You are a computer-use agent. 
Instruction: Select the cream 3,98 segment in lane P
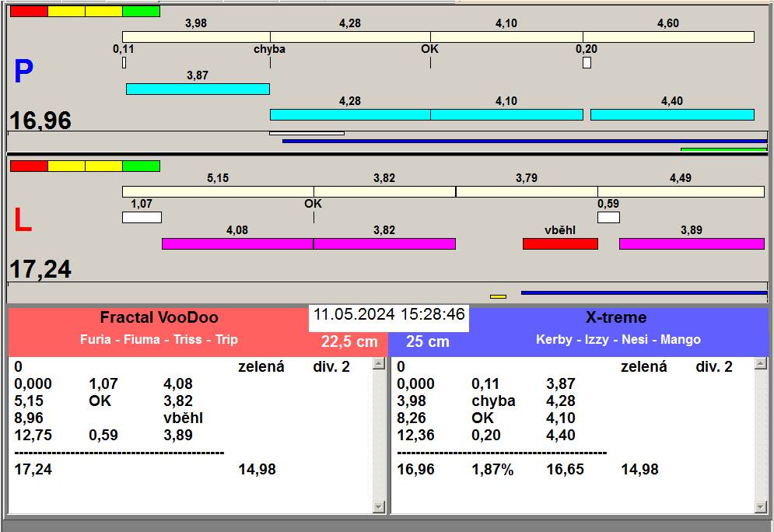pyautogui.click(x=197, y=37)
